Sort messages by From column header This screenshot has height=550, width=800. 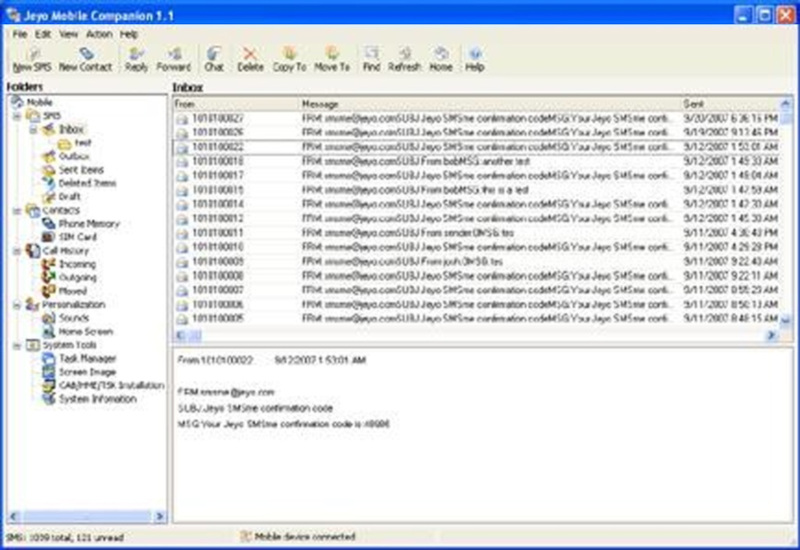tap(236, 104)
